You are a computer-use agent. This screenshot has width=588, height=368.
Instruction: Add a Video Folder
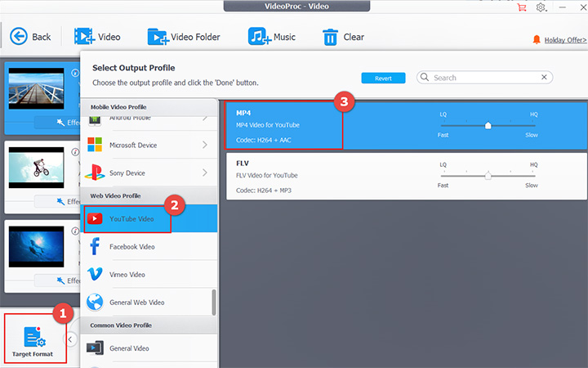tap(184, 37)
